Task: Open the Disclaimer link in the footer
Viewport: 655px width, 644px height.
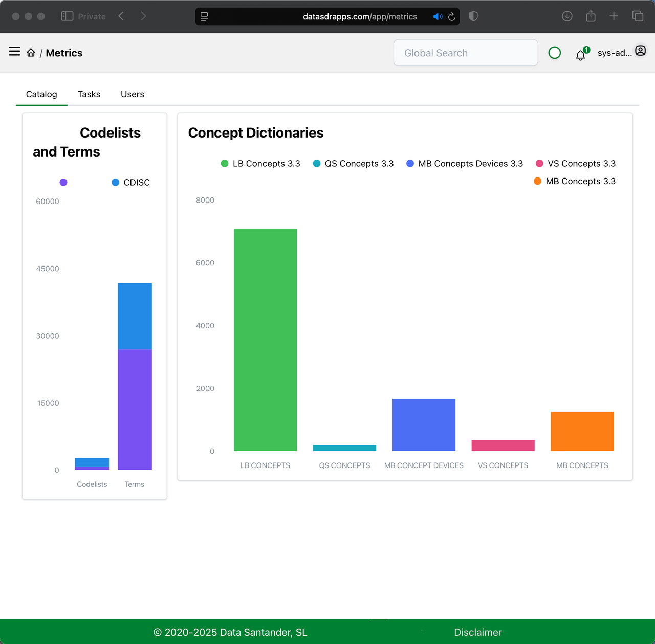Action: pyautogui.click(x=477, y=632)
